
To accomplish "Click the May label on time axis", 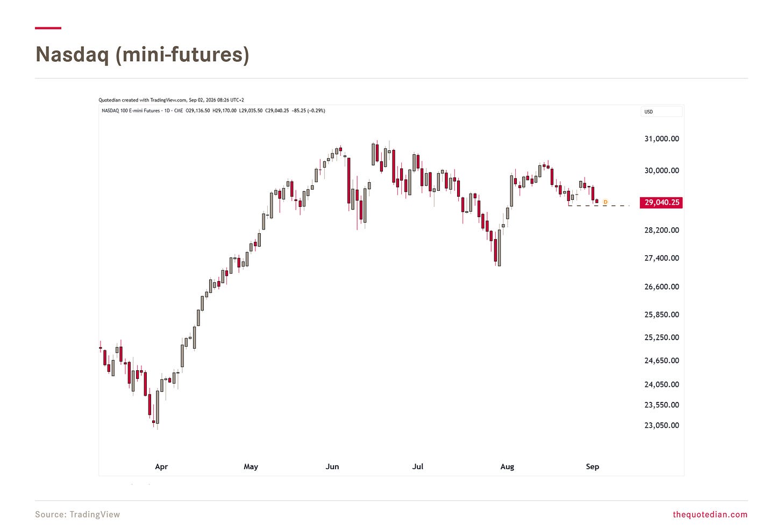I will pyautogui.click(x=251, y=466).
